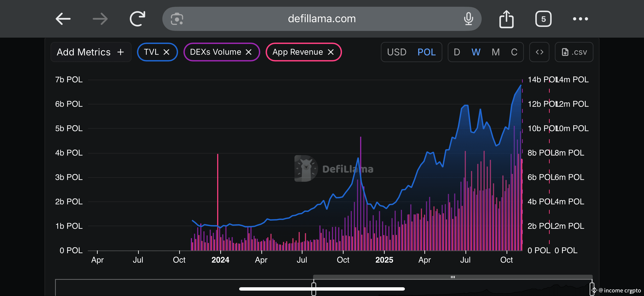This screenshot has height=296, width=644.
Task: Select cumulative C view
Action: click(514, 52)
